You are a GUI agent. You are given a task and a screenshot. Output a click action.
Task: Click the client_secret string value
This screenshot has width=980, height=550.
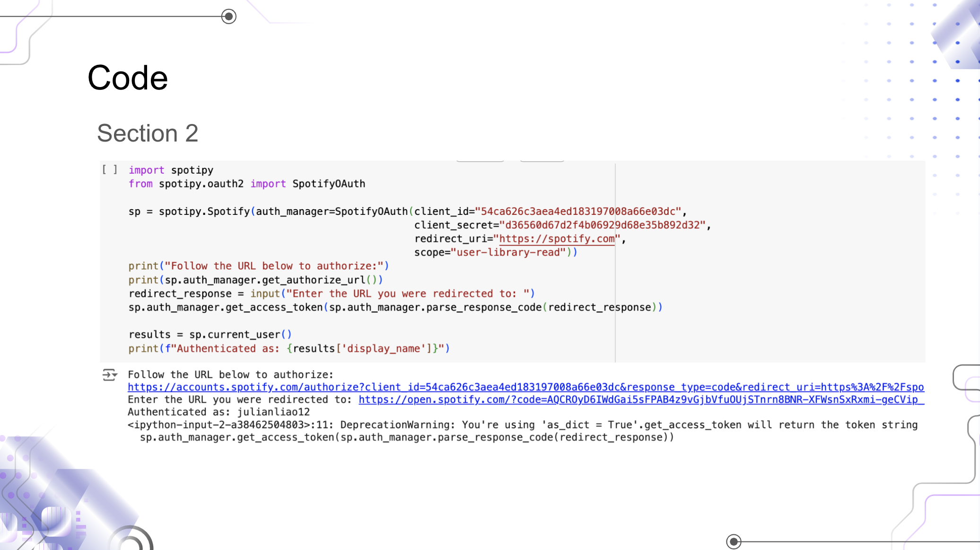click(602, 225)
